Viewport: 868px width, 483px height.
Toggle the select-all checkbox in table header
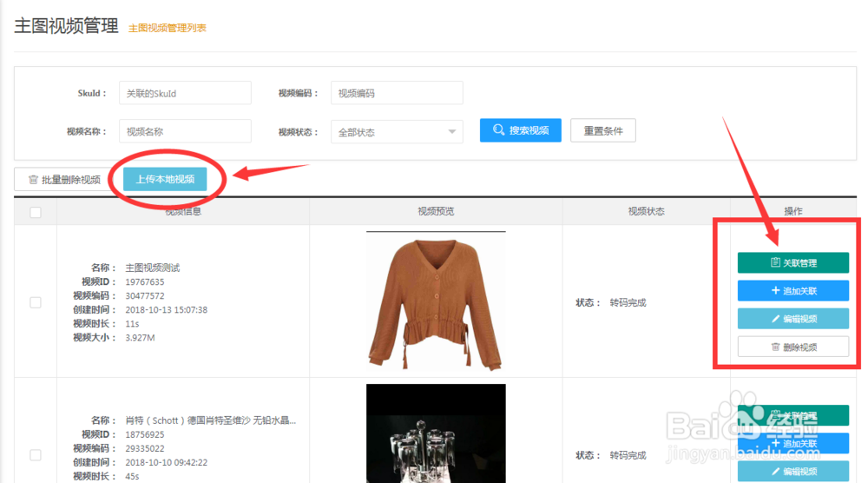point(36,212)
